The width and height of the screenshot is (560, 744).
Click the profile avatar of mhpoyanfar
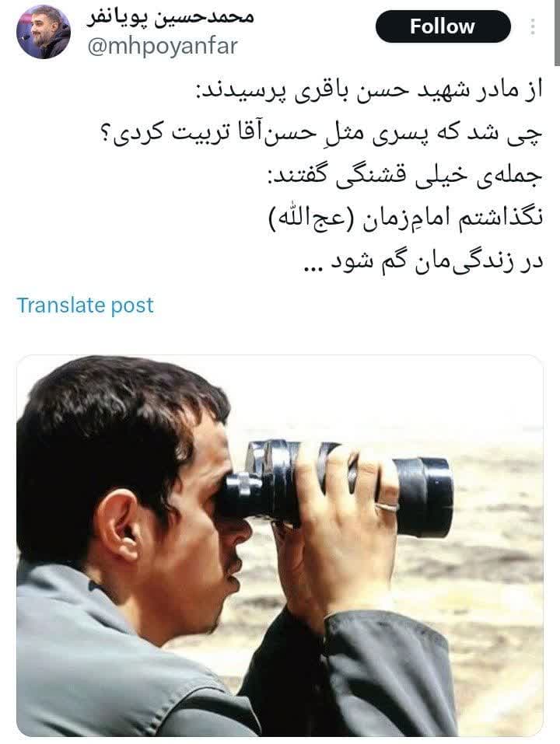[x=44, y=32]
